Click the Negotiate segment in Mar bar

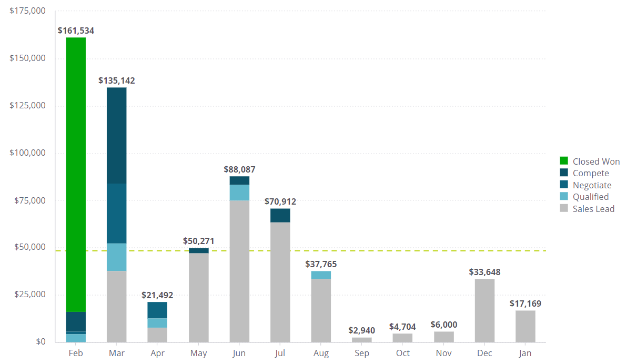click(117, 213)
